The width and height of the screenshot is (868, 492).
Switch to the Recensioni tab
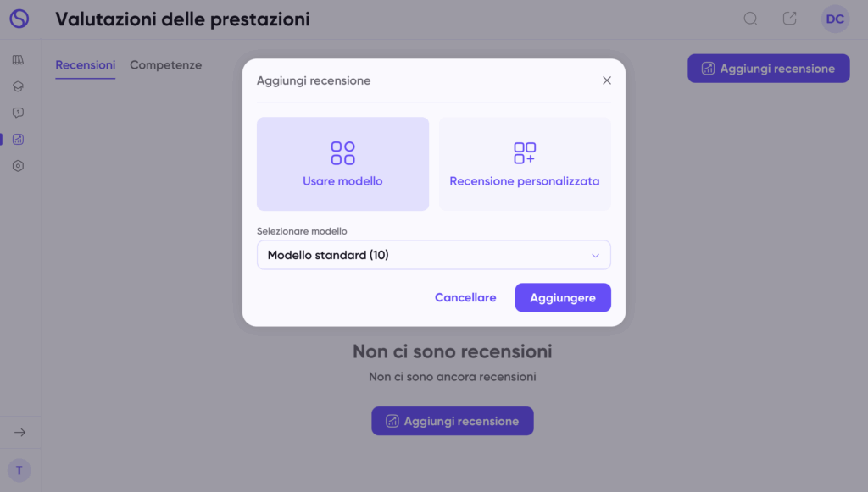(x=85, y=65)
